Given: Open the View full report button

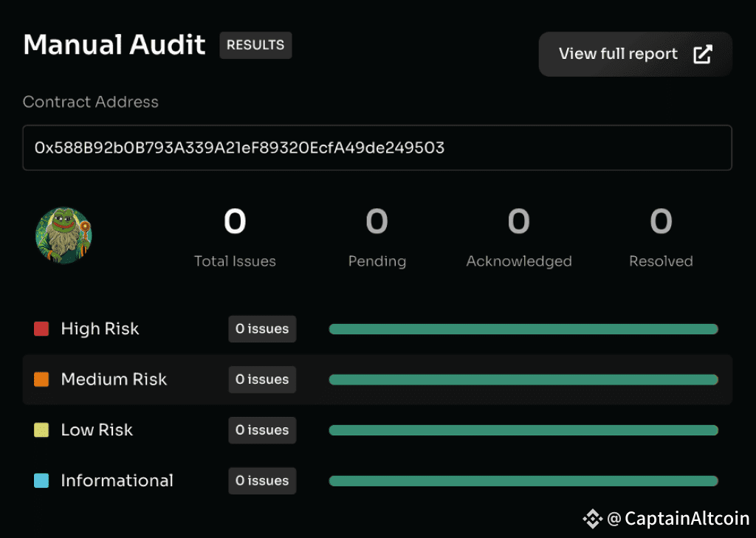Looking at the screenshot, I should [635, 54].
